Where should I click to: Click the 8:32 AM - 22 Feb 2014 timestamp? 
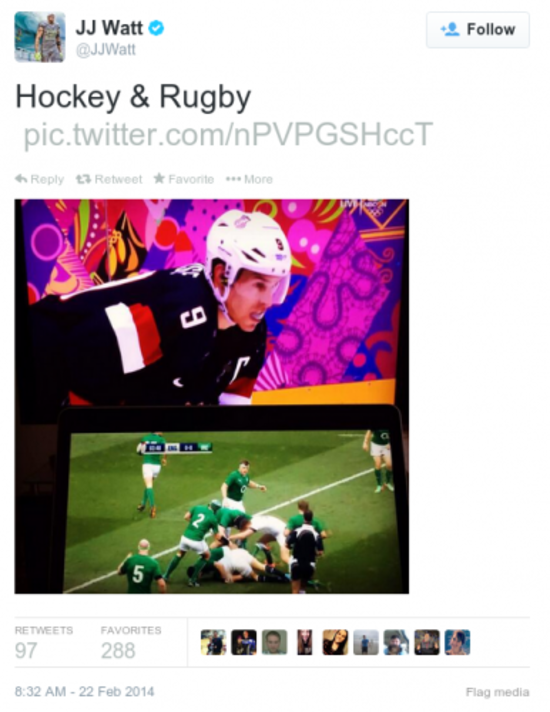coord(84,692)
